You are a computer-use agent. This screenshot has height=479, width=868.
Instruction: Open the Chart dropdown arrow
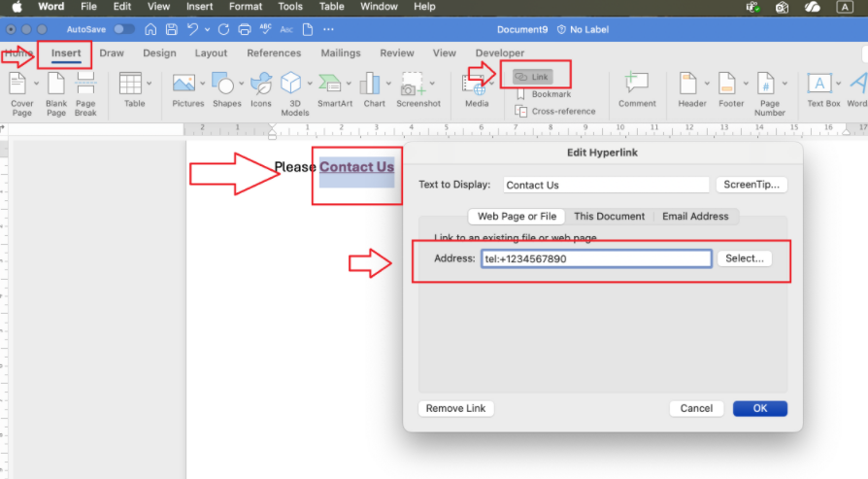pos(388,84)
